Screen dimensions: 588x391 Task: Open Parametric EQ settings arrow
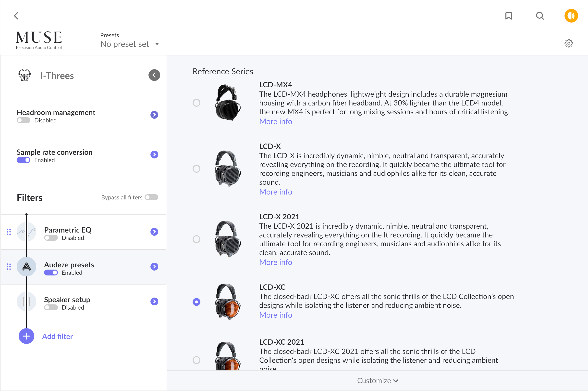pyautogui.click(x=154, y=232)
